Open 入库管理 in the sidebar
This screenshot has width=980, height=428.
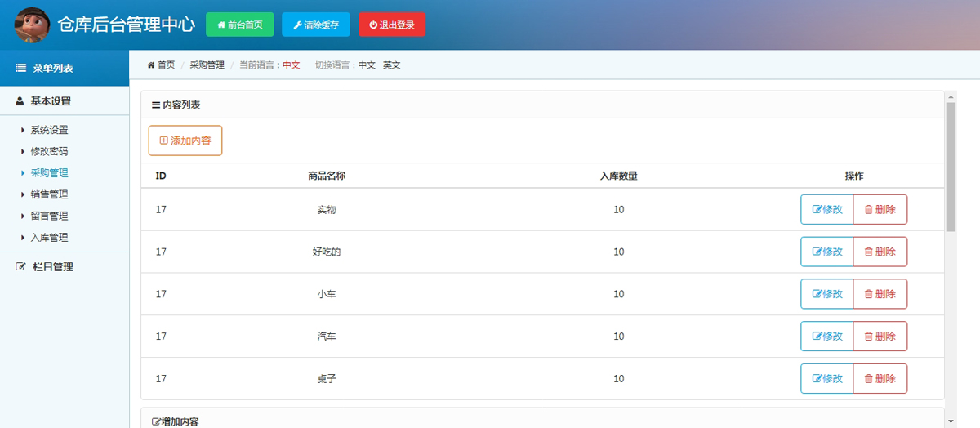pyautogui.click(x=49, y=237)
